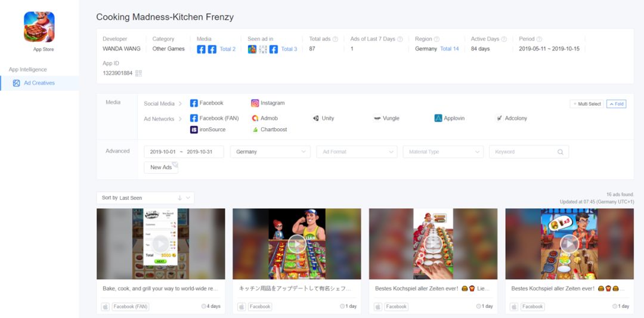Click the Total 3 seen-ad-in link

[289, 49]
